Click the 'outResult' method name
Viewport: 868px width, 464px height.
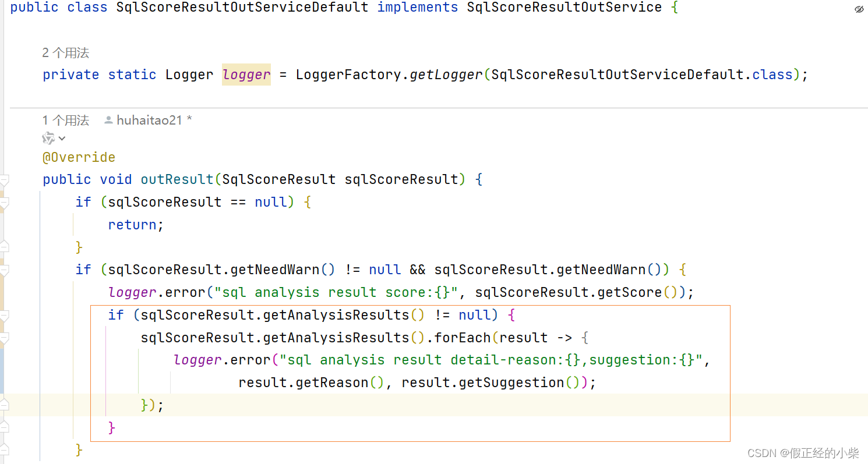click(178, 179)
